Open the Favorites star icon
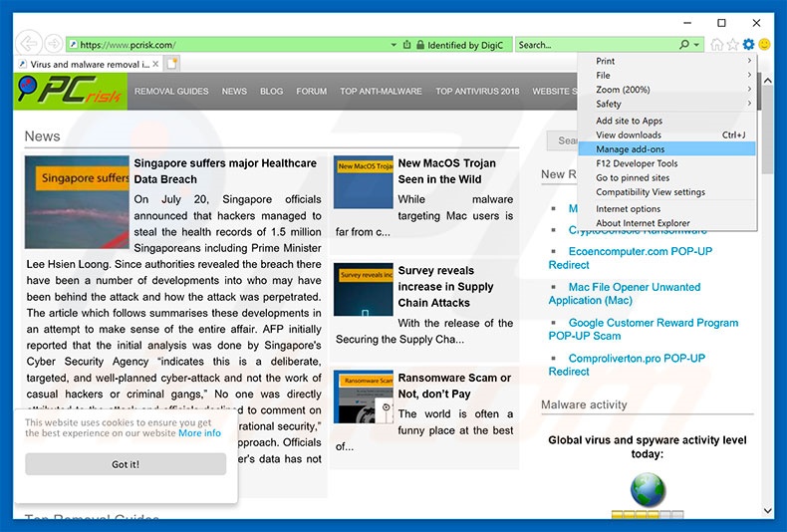This screenshot has width=787, height=532. point(733,45)
